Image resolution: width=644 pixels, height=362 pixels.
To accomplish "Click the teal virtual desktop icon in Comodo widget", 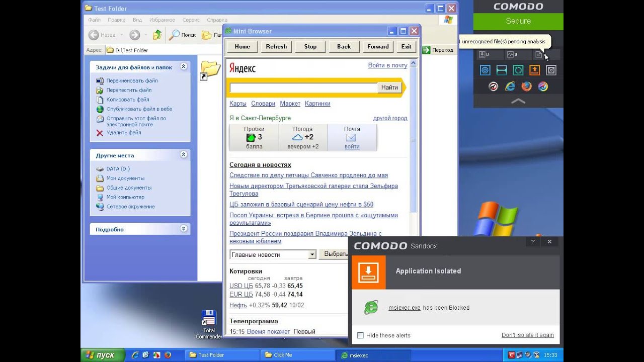I will [x=502, y=70].
